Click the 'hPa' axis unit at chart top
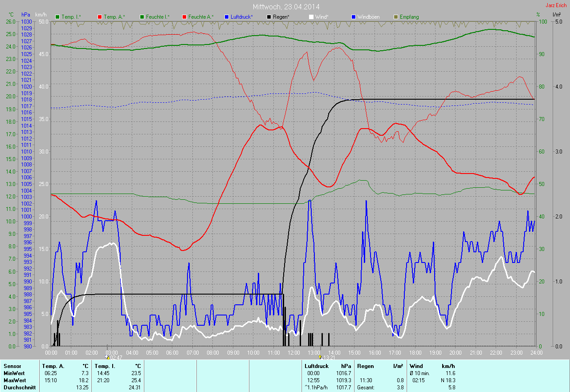Image resolution: width=570 pixels, height=392 pixels. (26, 15)
